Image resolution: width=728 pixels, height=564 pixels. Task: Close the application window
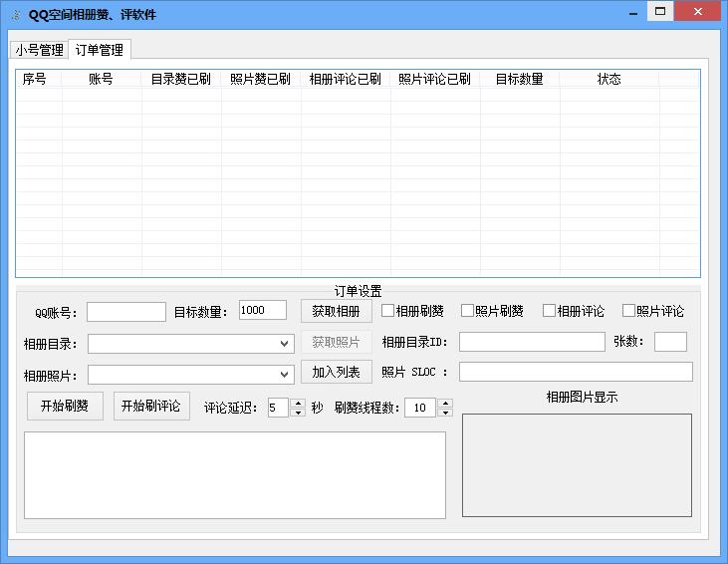698,11
